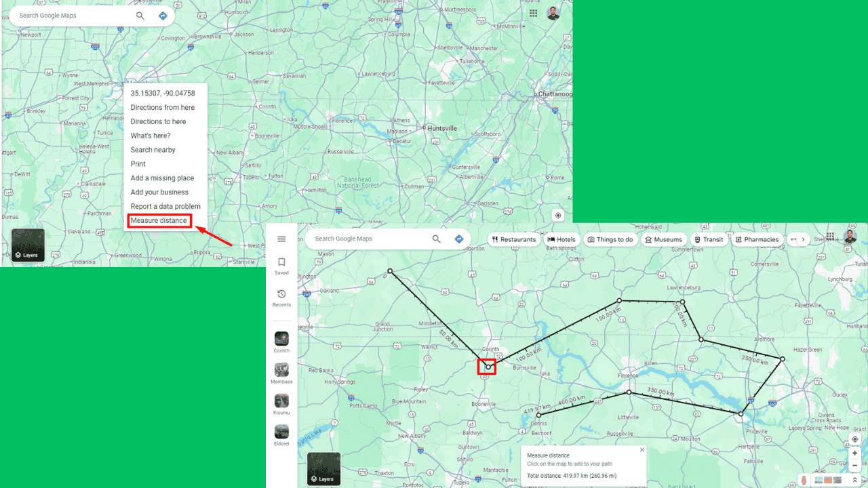Open Saved places in the sidebar
The width and height of the screenshot is (868, 488).
click(281, 266)
